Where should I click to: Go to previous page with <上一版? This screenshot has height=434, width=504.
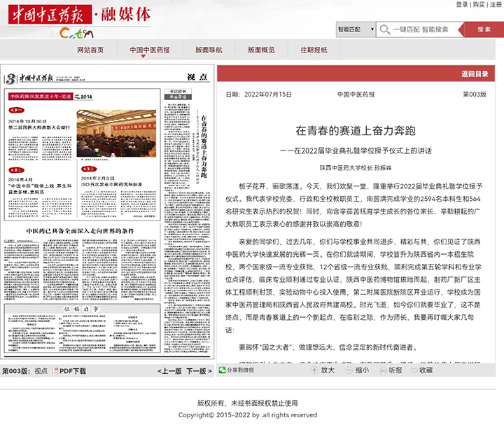coord(169,371)
